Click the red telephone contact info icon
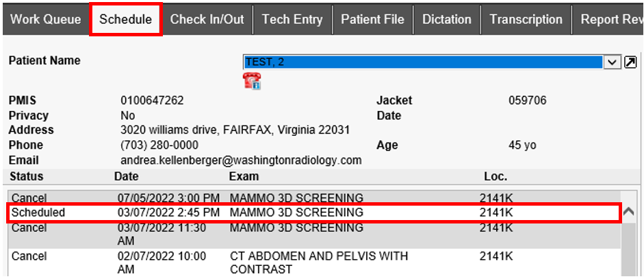The width and height of the screenshot is (644, 279). tap(252, 81)
